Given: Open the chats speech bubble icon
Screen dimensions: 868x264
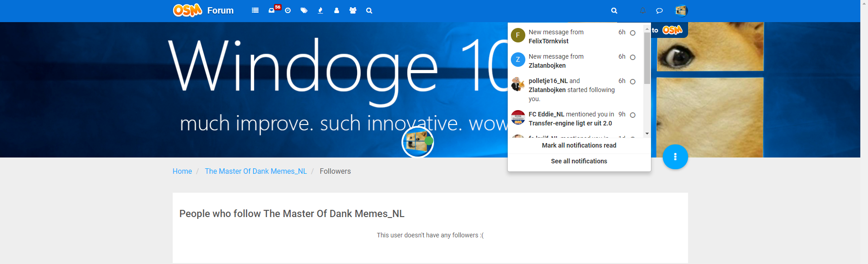Looking at the screenshot, I should [x=660, y=10].
